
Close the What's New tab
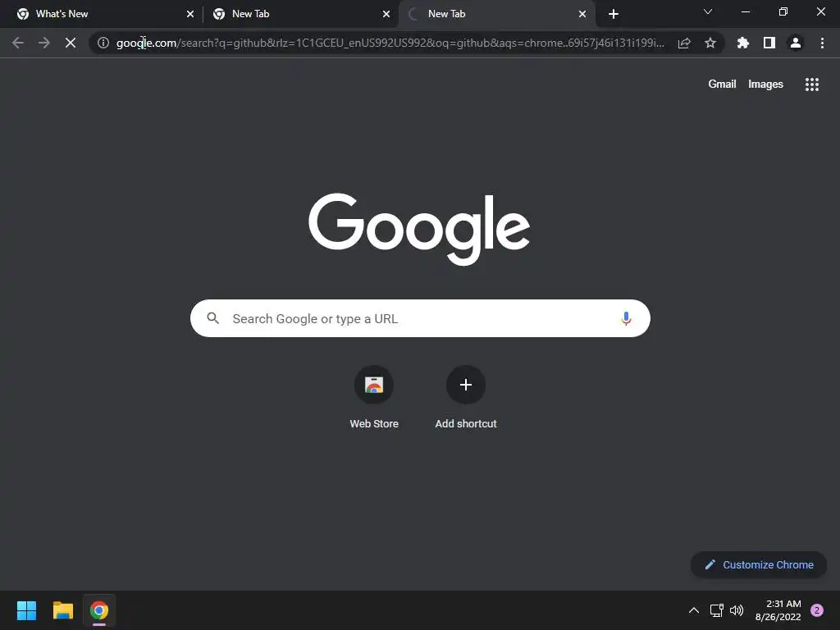coord(190,15)
